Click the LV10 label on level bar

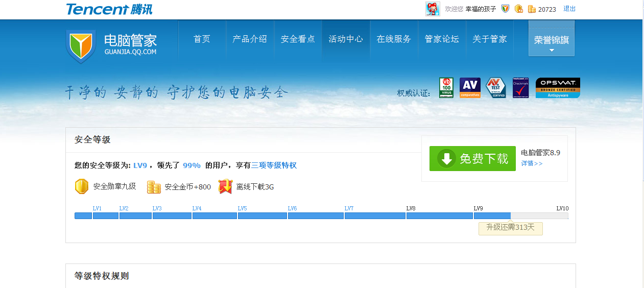pyautogui.click(x=562, y=208)
